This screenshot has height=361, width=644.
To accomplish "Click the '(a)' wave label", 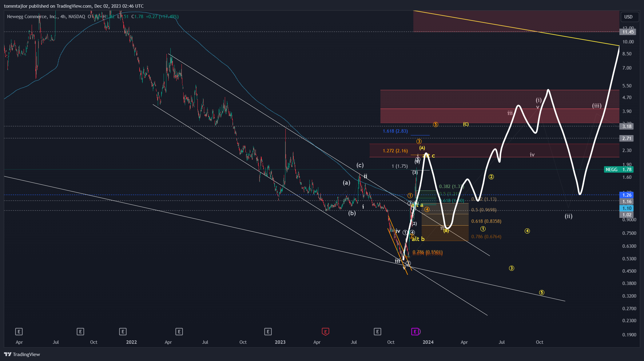I will [347, 183].
